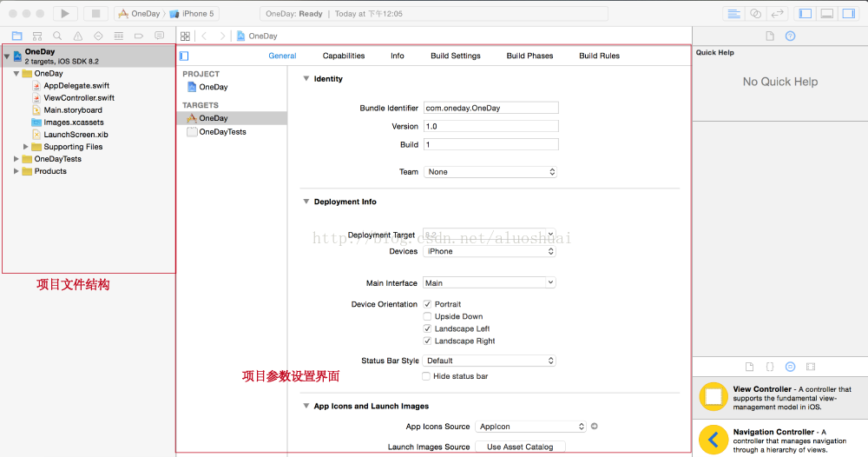This screenshot has height=457, width=868.
Task: Toggle the Portrait orientation checkbox
Action: point(427,304)
